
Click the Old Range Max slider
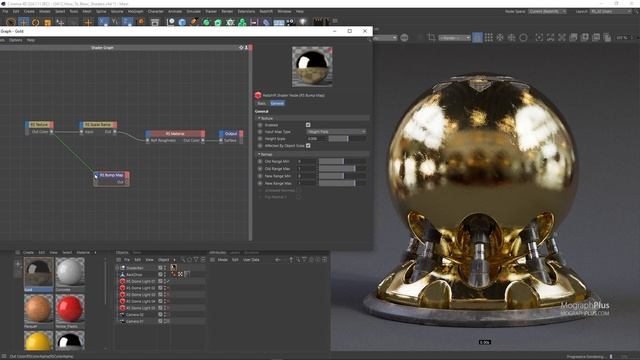click(342, 169)
